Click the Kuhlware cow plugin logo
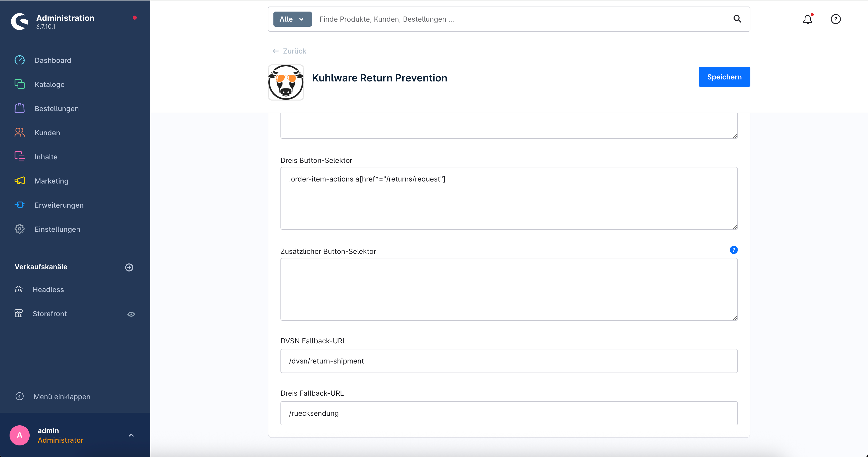Viewport: 868px width, 457px height. click(x=286, y=82)
